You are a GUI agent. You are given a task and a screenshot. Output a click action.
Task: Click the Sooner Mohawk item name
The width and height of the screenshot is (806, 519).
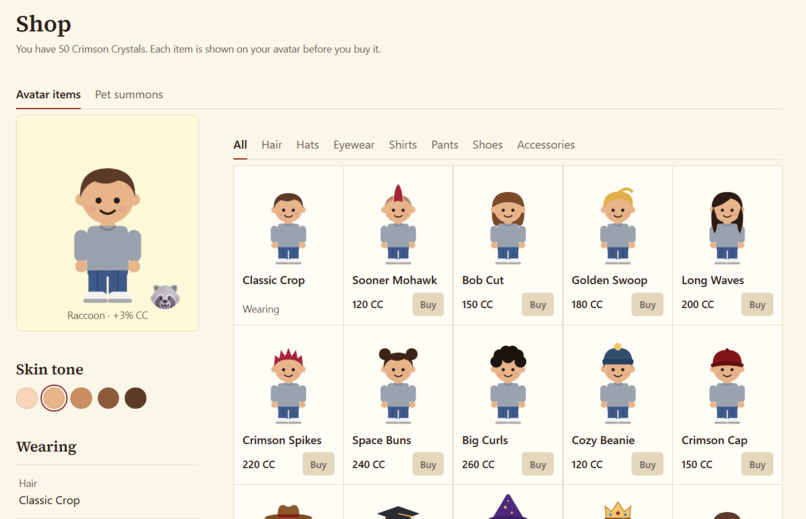(394, 281)
